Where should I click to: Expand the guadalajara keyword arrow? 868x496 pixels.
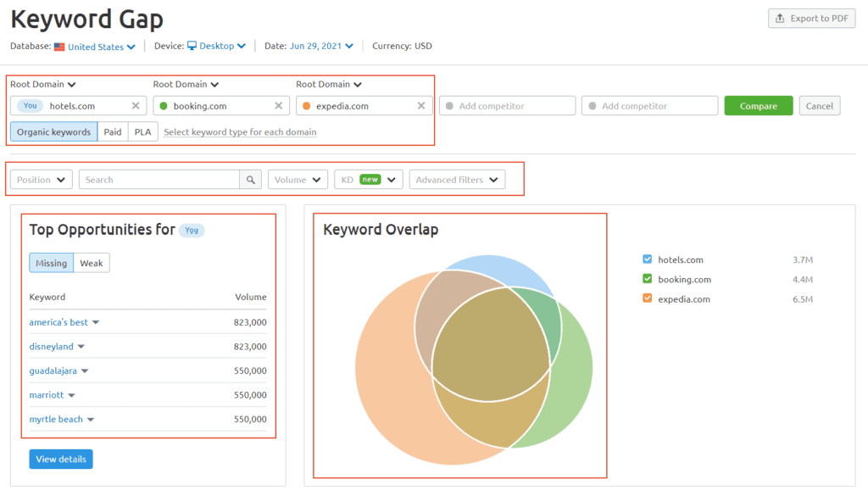[x=85, y=371]
